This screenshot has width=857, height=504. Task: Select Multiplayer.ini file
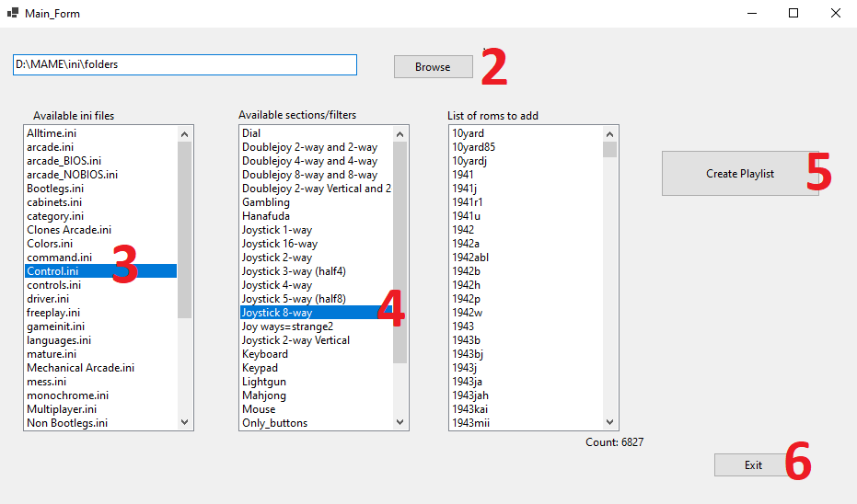click(x=100, y=409)
